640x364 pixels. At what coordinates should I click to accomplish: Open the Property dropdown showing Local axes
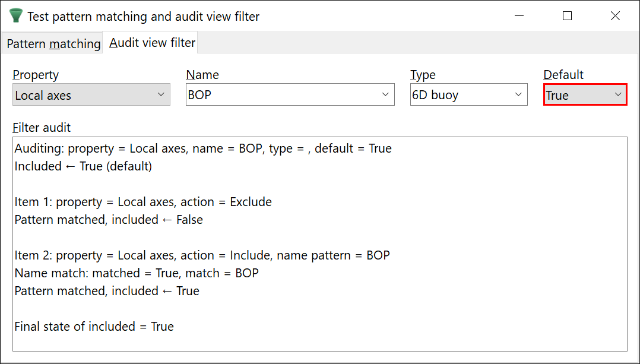(91, 95)
